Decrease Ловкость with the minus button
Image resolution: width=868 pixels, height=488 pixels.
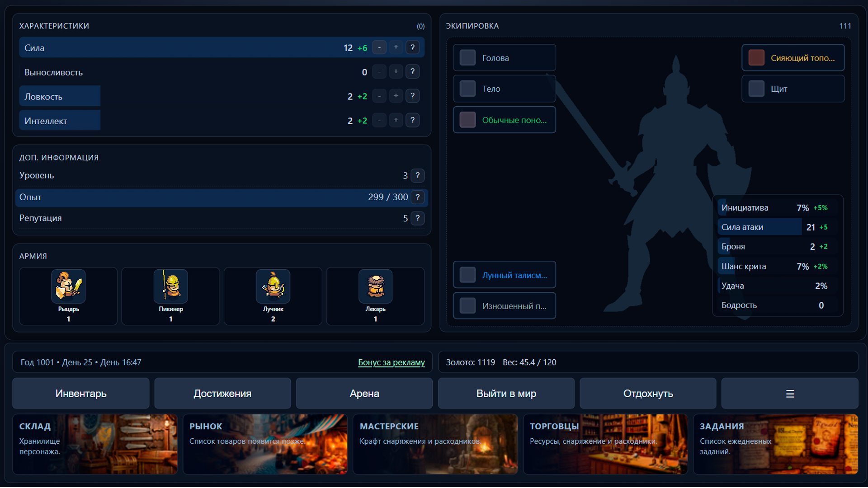379,96
